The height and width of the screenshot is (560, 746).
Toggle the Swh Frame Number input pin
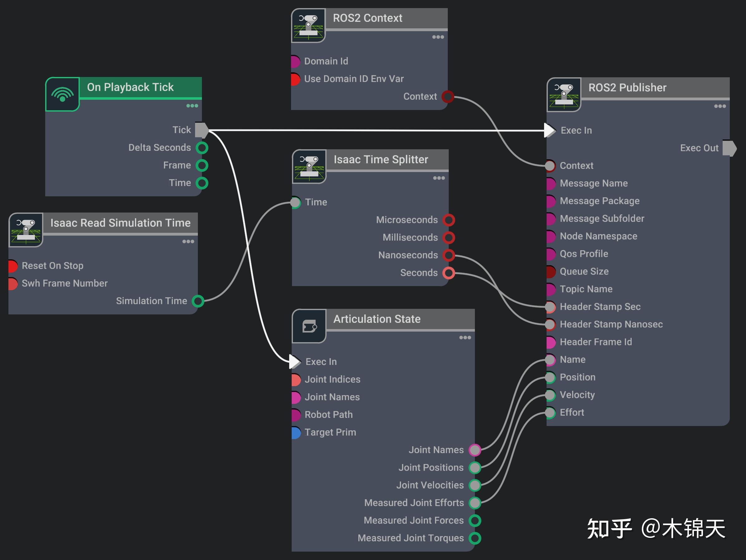click(x=12, y=283)
